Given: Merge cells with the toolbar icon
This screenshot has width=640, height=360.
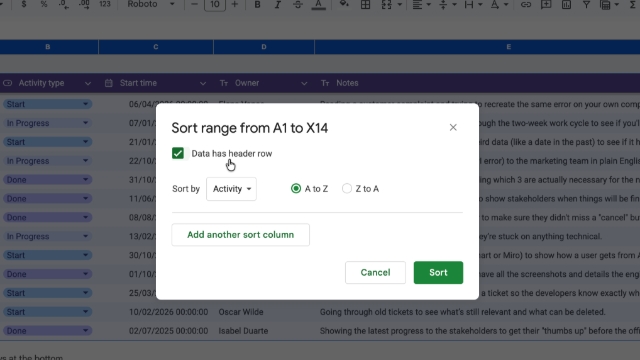Looking at the screenshot, I should click(x=386, y=4).
